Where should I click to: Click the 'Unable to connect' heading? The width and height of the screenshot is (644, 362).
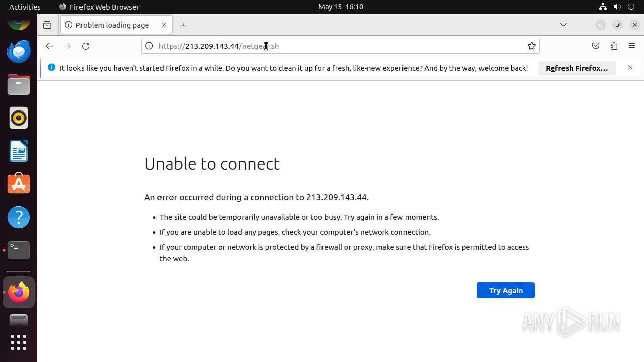(212, 164)
